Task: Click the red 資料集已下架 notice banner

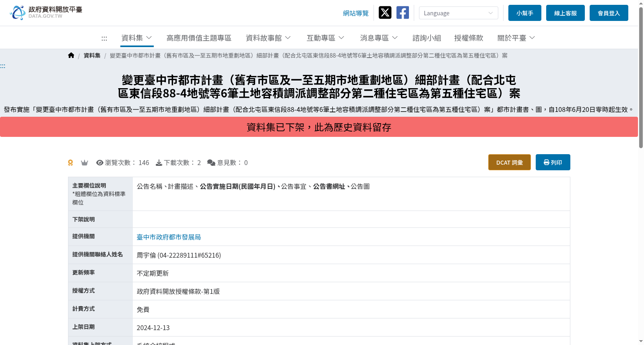Action: tap(319, 127)
